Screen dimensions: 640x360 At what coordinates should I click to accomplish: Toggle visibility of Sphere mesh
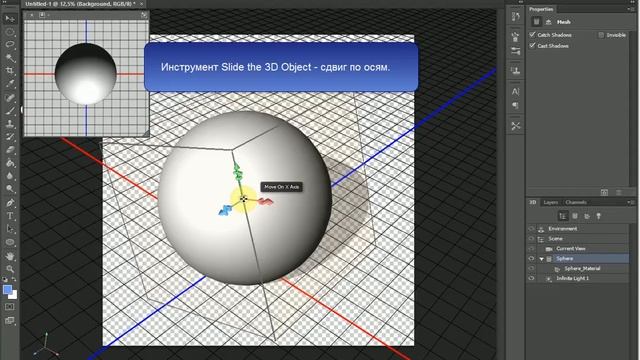coord(531,258)
